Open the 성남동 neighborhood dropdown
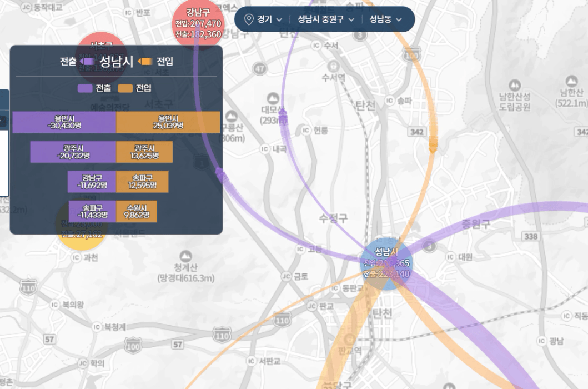The height and width of the screenshot is (389, 588). tap(385, 19)
